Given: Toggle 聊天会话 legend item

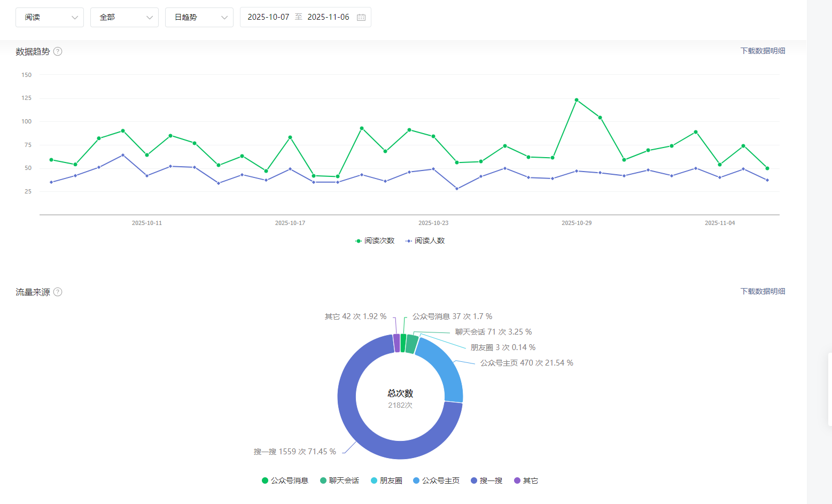Looking at the screenshot, I should tap(340, 480).
